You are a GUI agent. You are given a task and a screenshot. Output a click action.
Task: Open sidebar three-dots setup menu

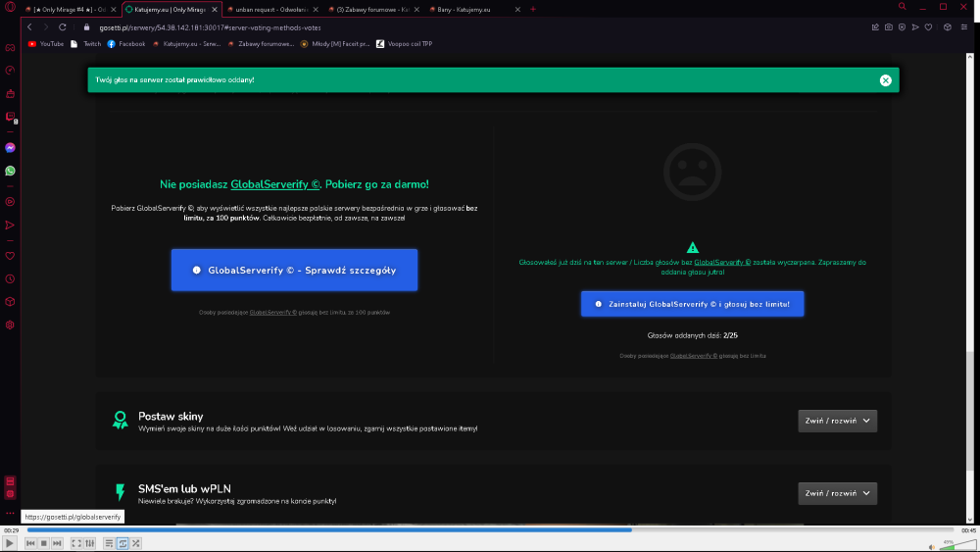point(10,513)
